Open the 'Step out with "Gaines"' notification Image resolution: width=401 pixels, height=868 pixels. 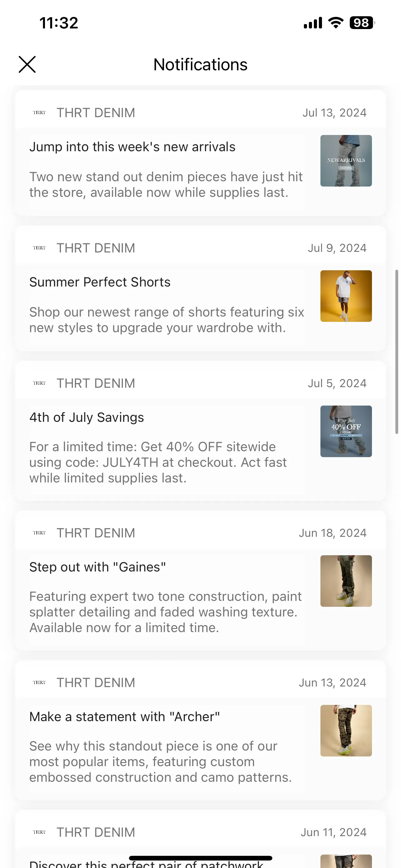98,567
